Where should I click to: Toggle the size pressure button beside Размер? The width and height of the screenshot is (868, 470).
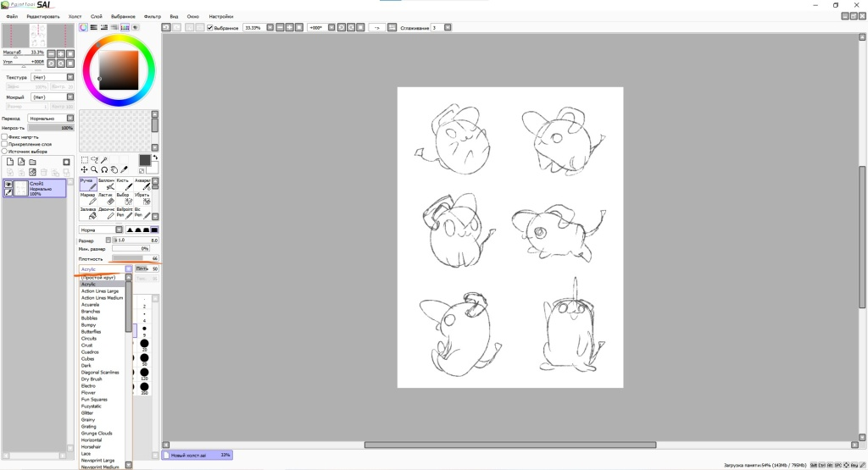(x=108, y=240)
